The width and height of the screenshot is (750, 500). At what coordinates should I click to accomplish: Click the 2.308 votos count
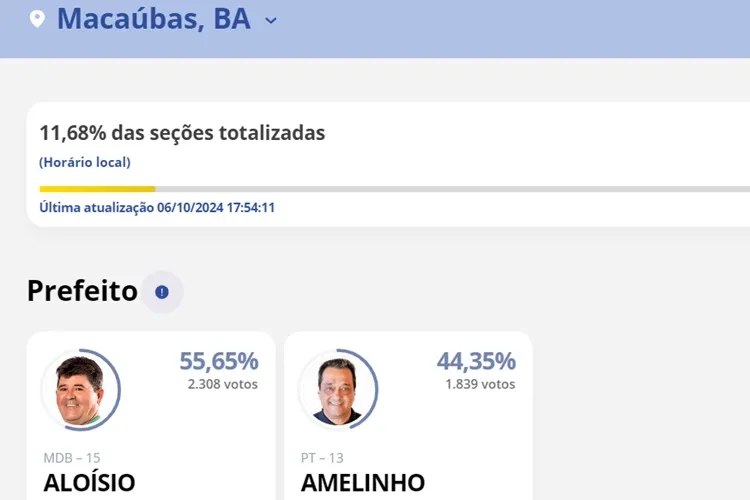pos(222,384)
